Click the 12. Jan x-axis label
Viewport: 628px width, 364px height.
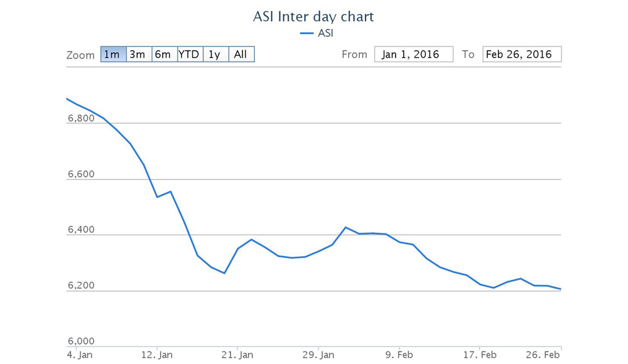[x=159, y=355]
